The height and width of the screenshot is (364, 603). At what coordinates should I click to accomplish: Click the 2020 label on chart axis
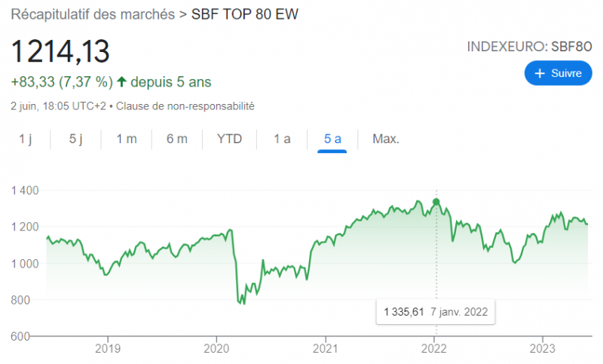pos(216,349)
